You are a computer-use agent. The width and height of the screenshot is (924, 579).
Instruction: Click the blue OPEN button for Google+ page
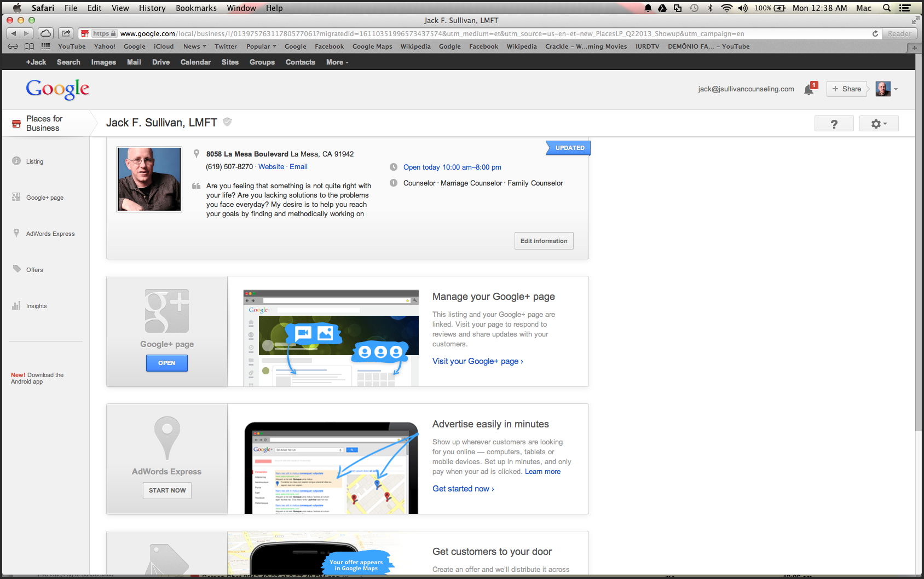[167, 363]
